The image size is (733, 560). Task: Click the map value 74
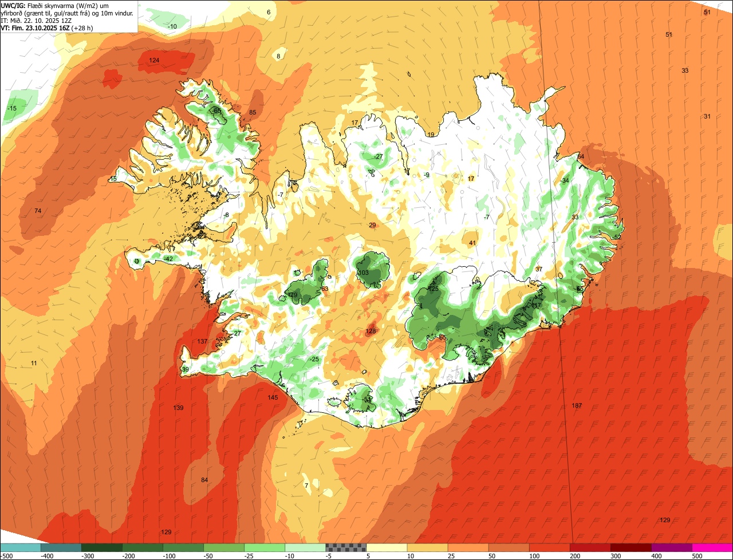[x=38, y=211]
